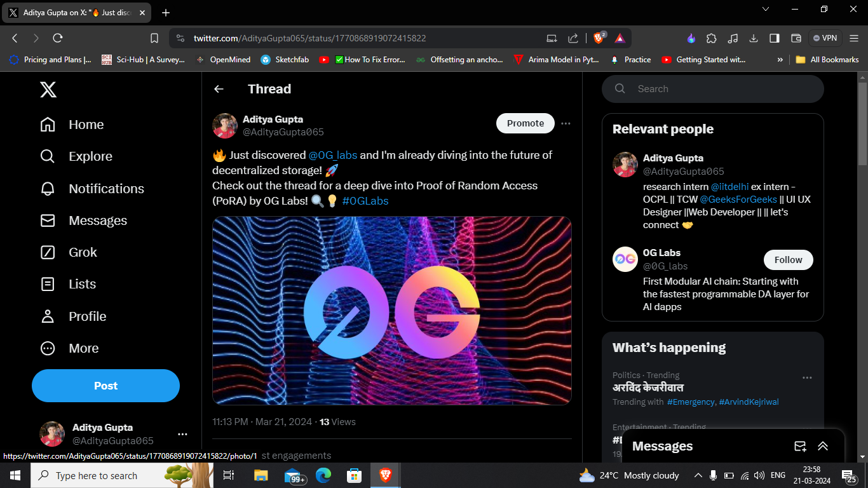Screen dimensions: 868x488
Task: Open the Sketchfab bookmark
Action: [x=285, y=60]
